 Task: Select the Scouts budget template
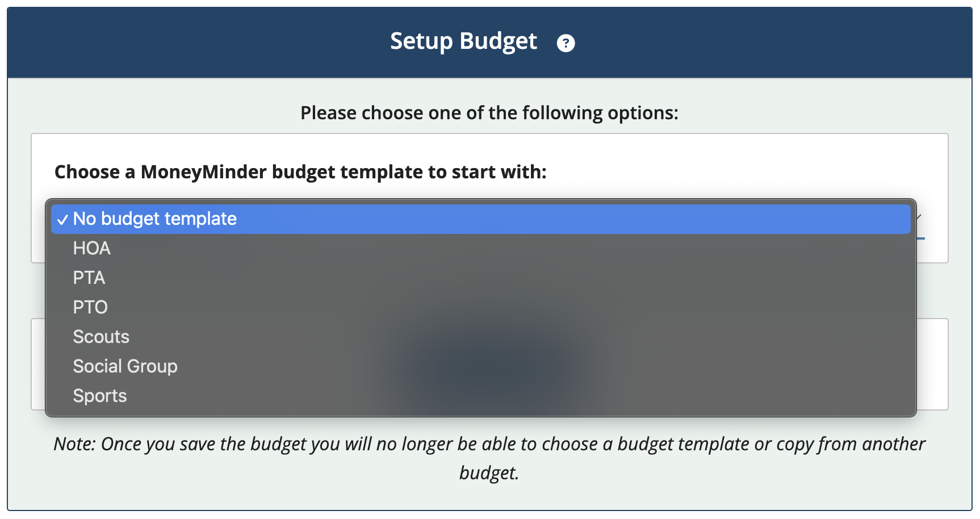click(480, 337)
